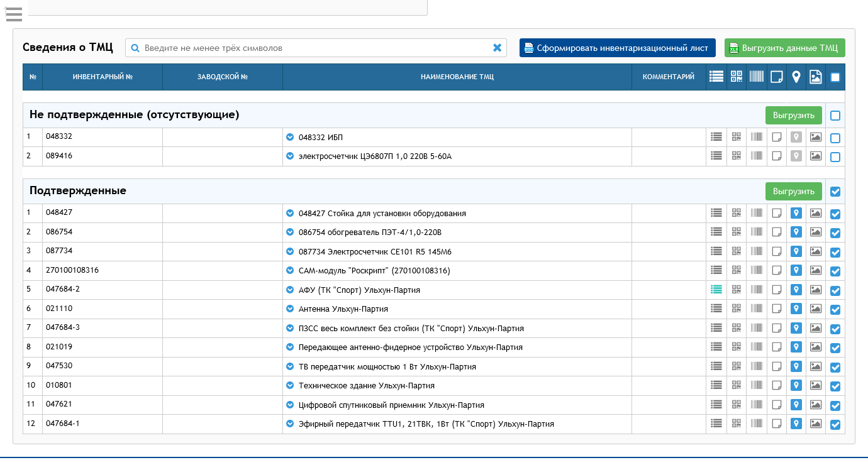Expand the 048332 ИБП item chevron
Viewport: 868px width, 465px height.
pos(290,137)
